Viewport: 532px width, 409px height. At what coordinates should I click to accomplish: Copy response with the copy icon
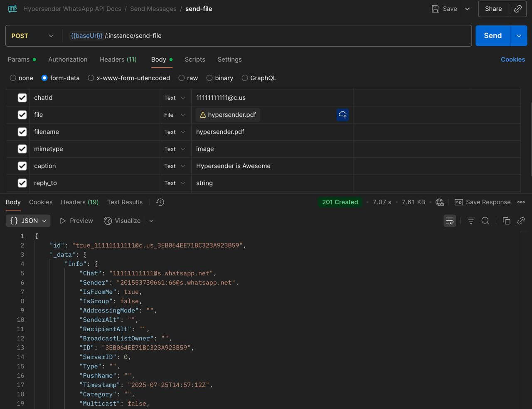point(506,221)
